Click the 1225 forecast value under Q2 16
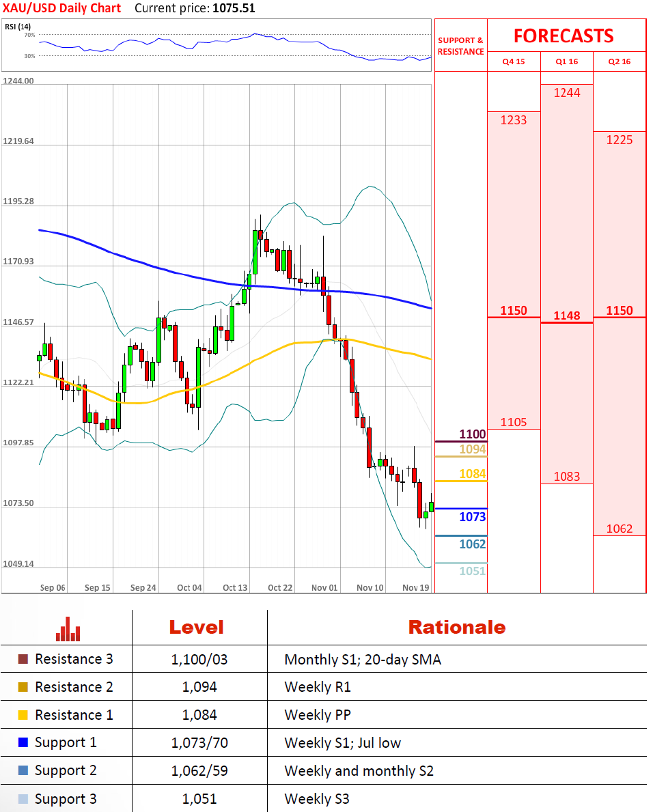This screenshot has height=812, width=653. point(620,140)
